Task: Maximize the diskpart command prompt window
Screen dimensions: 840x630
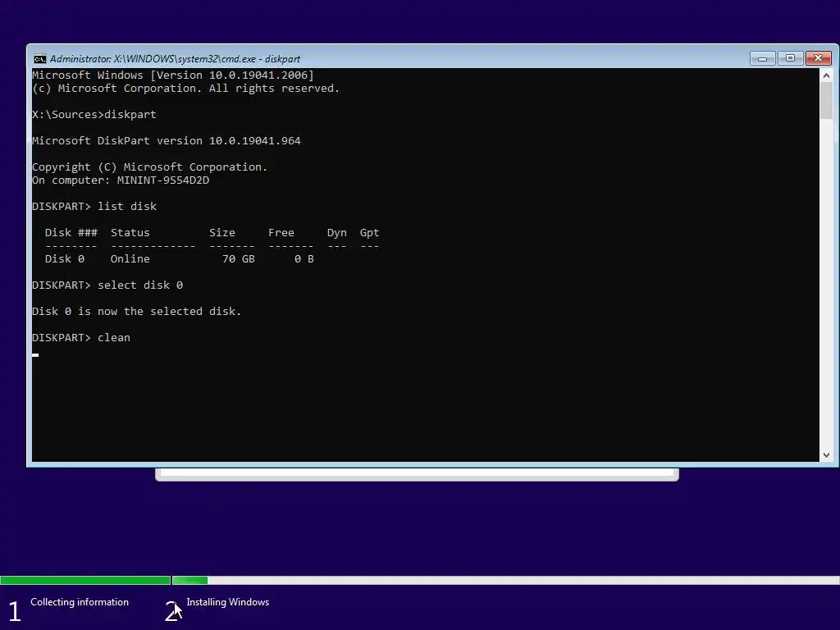Action: click(790, 58)
